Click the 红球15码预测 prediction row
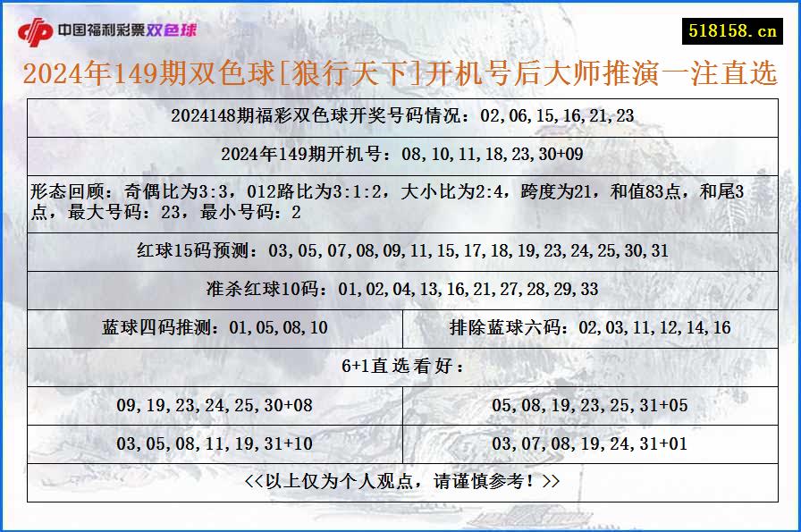Viewport: 801px width, 532px height. click(399, 249)
